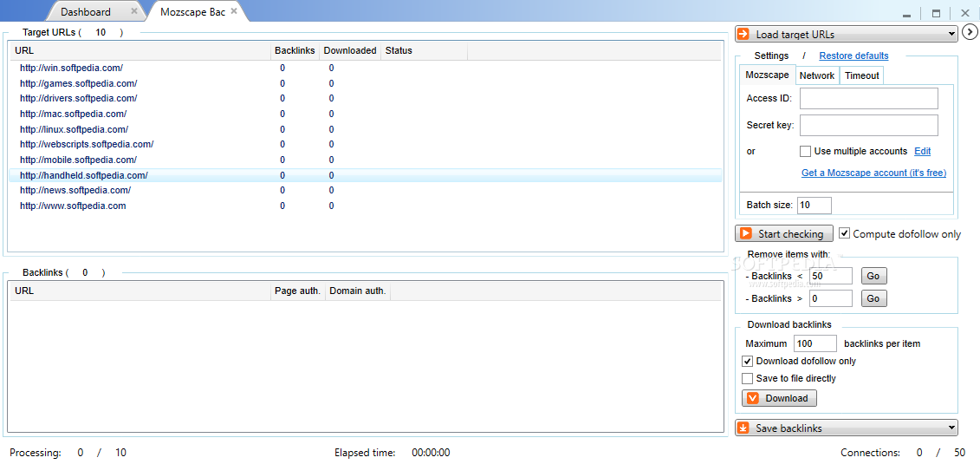
Task: Select row http://linux.softpedia.com/
Action: [365, 129]
